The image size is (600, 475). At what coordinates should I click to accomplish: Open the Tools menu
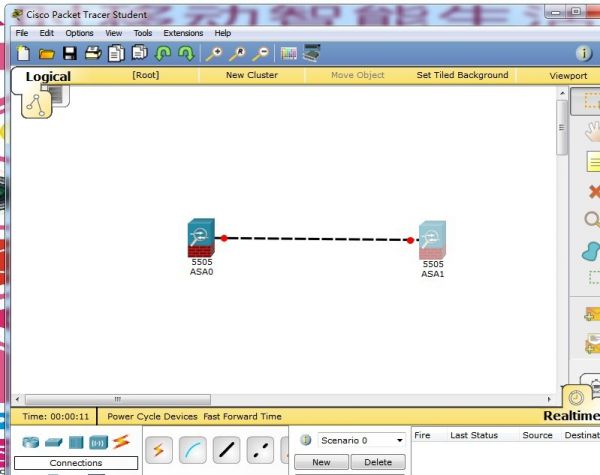[143, 33]
